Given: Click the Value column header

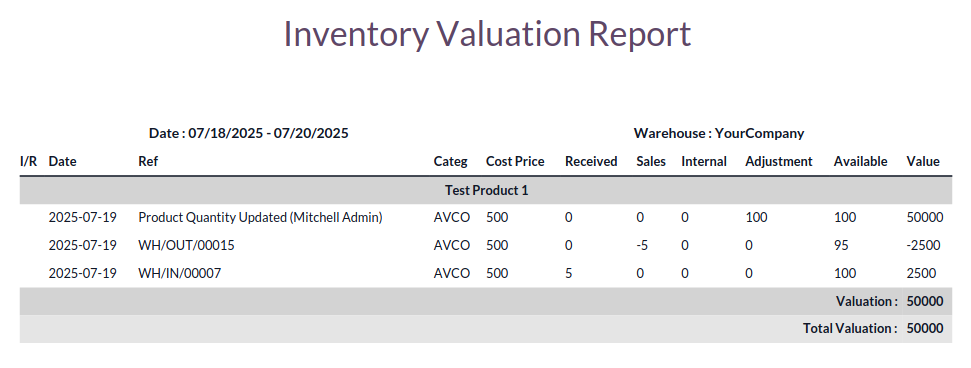Looking at the screenshot, I should pyautogui.click(x=923, y=161).
